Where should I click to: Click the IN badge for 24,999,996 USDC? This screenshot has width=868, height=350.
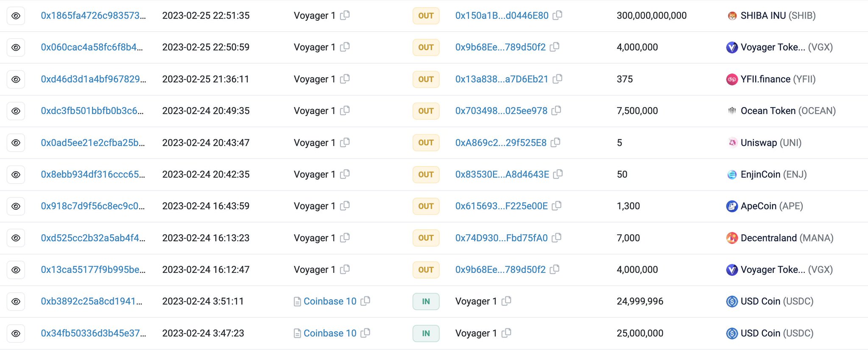point(426,302)
